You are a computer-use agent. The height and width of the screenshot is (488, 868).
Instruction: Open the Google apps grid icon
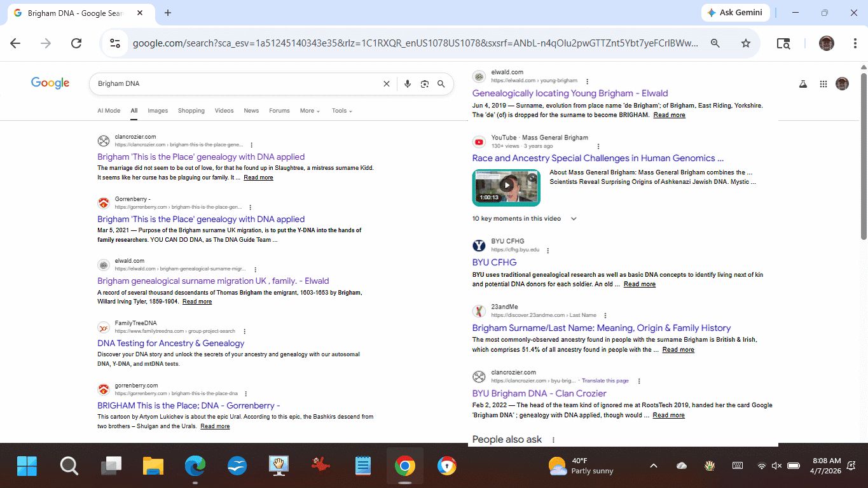(x=823, y=84)
